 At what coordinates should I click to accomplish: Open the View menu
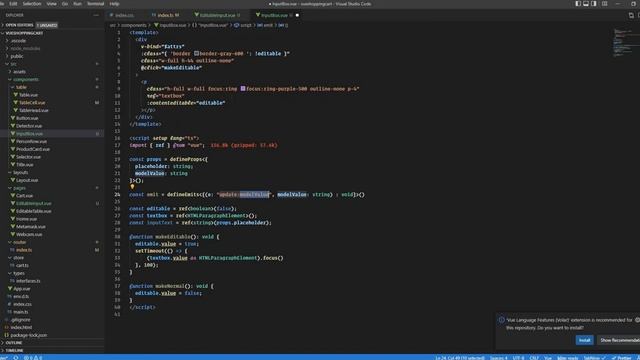click(52, 4)
